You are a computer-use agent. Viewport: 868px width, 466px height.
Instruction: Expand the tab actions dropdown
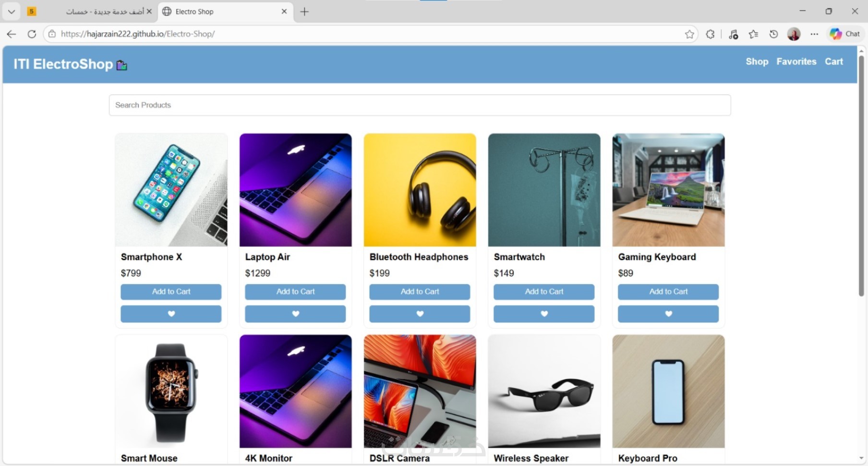click(x=12, y=12)
